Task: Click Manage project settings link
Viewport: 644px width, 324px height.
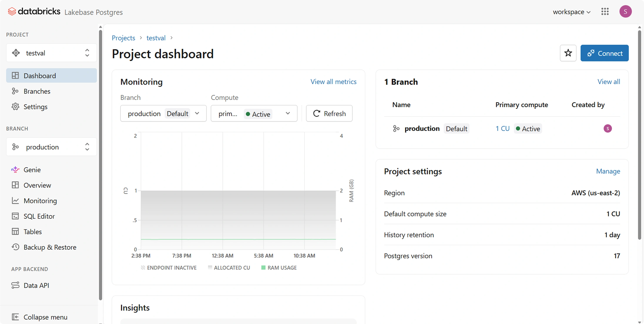Action: click(x=608, y=171)
